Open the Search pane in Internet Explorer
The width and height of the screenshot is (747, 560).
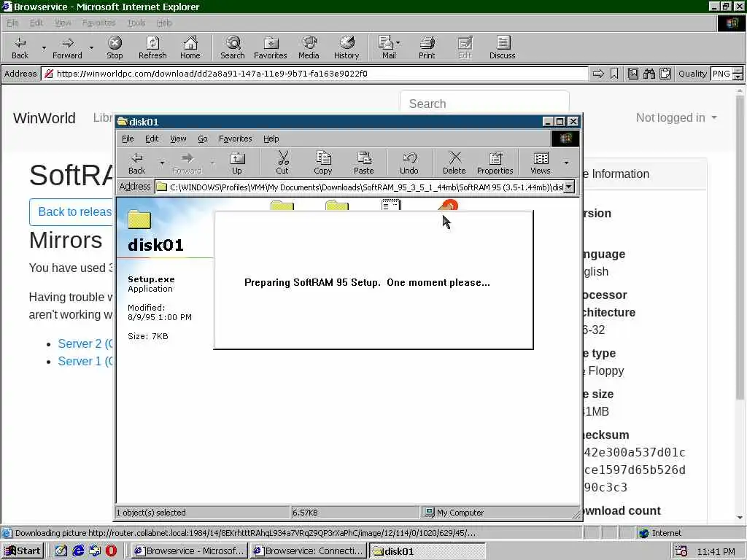pos(233,47)
